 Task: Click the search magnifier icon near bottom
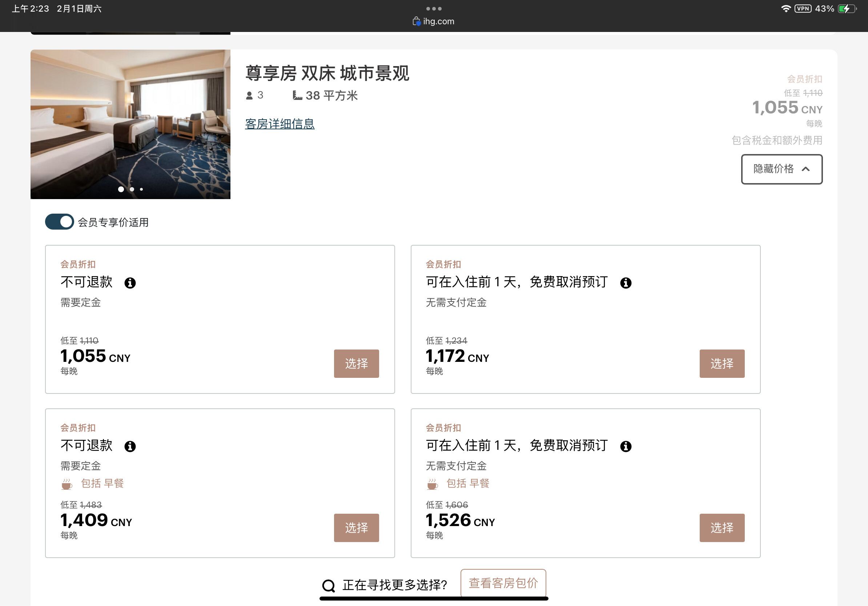coord(329,586)
